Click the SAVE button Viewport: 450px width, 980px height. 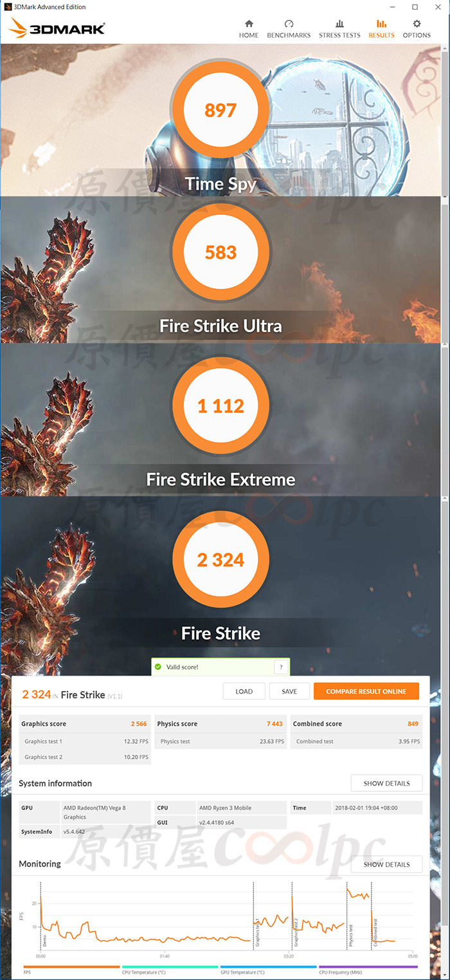pyautogui.click(x=289, y=691)
